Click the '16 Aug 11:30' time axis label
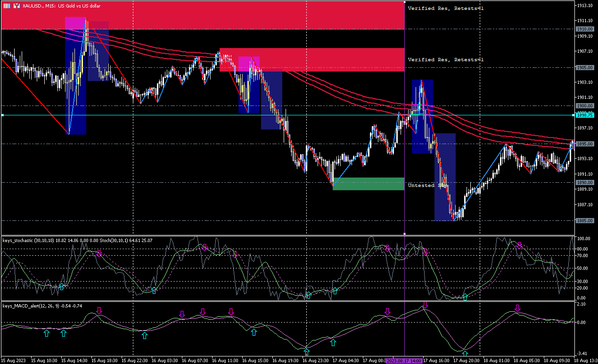This screenshot has height=364, width=598. tap(225, 361)
